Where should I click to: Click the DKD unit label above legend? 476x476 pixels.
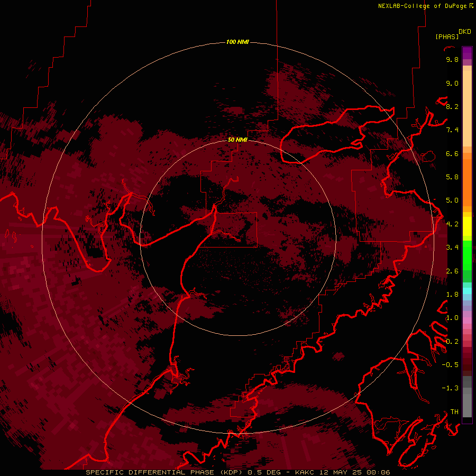pos(465,32)
